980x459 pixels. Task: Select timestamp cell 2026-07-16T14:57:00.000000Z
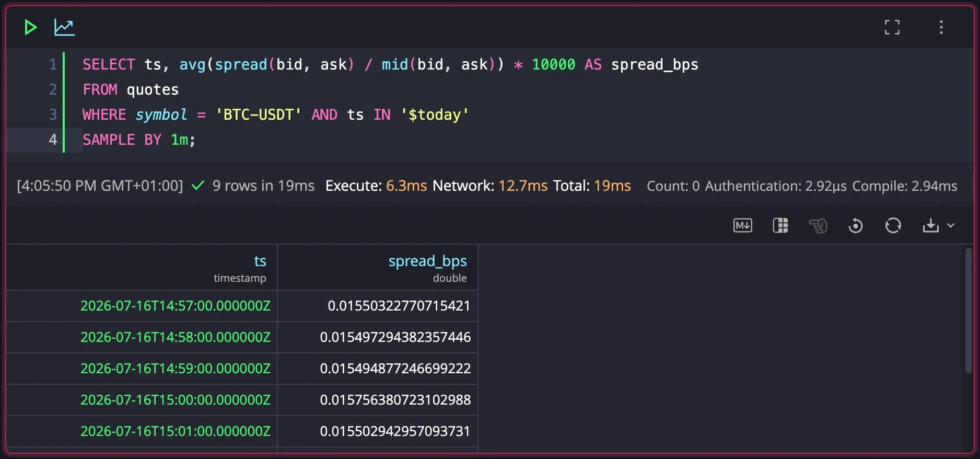tap(142, 306)
